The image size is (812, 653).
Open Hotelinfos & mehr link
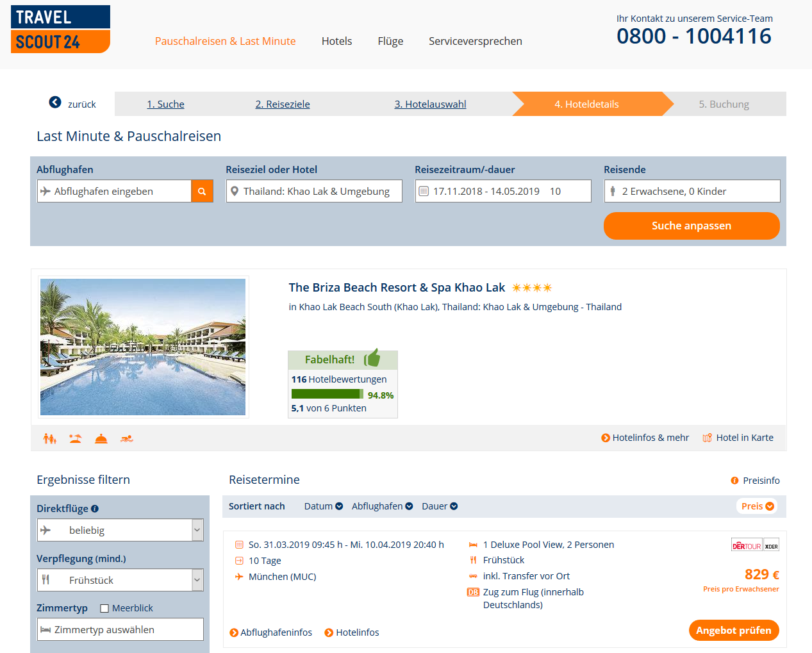point(645,438)
